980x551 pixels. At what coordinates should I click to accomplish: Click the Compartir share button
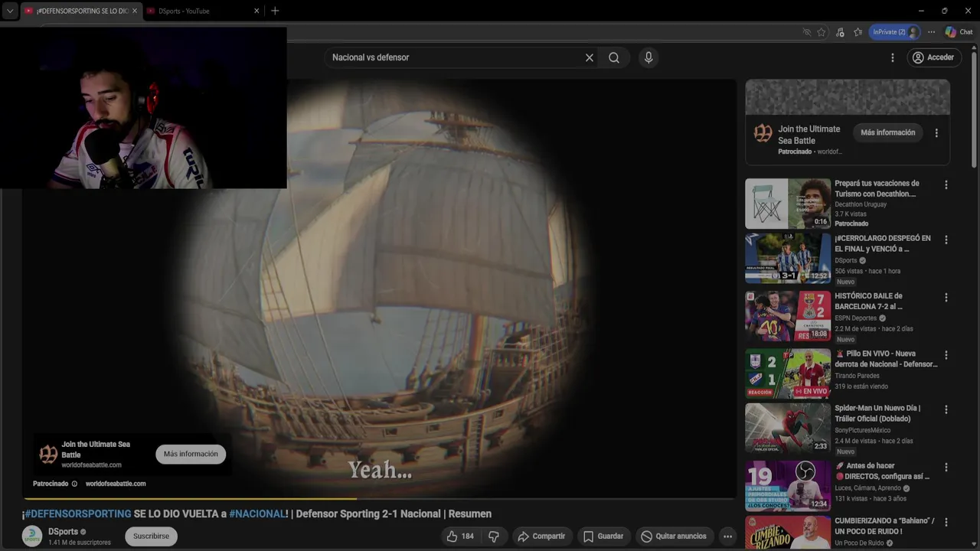541,536
